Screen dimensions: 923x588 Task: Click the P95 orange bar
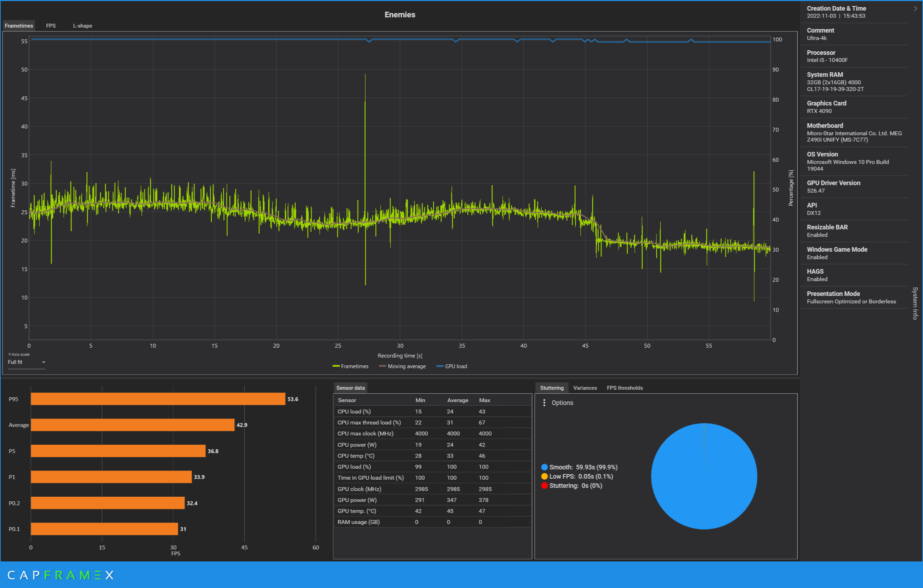(158, 399)
